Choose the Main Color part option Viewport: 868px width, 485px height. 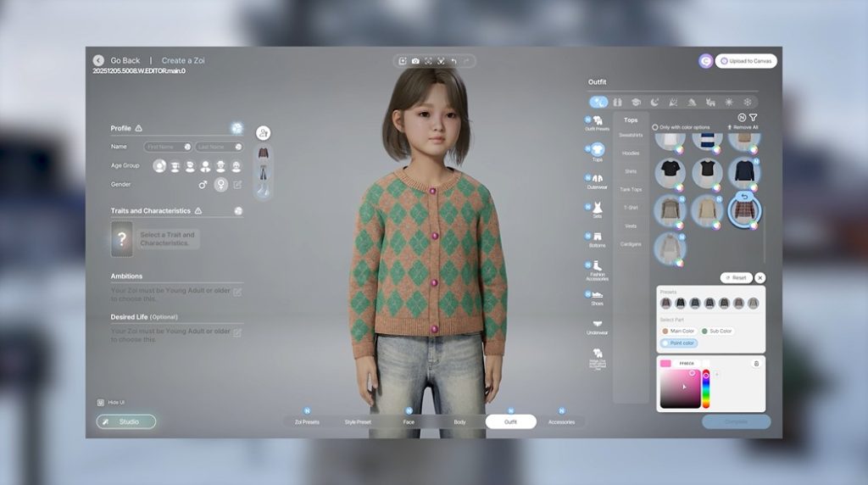pos(678,331)
